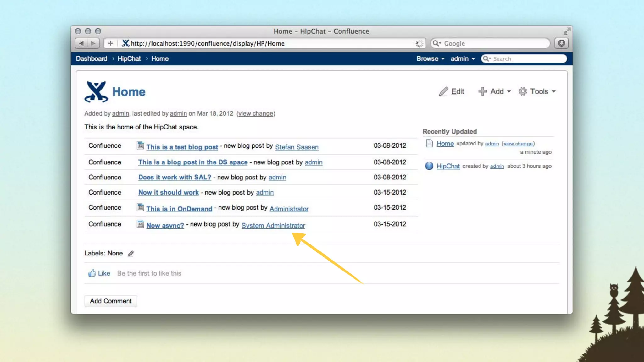Click the pencil Edit icon
Viewport: 644px width, 362px height.
tap(443, 91)
